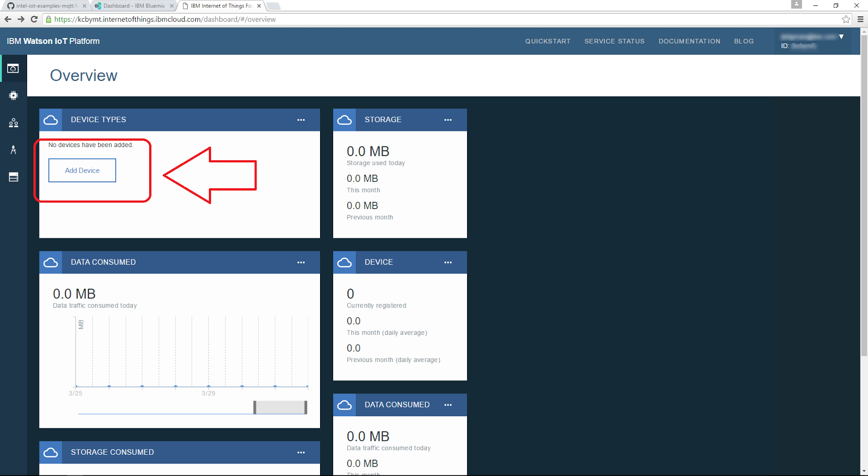This screenshot has width=868, height=476.
Task: Click the Add Device button
Action: tap(82, 170)
